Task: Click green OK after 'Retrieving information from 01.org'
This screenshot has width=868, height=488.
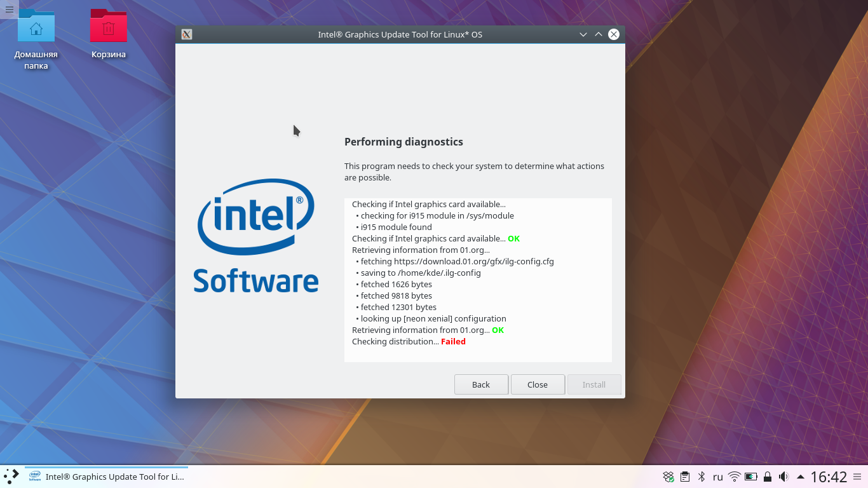Action: (498, 330)
